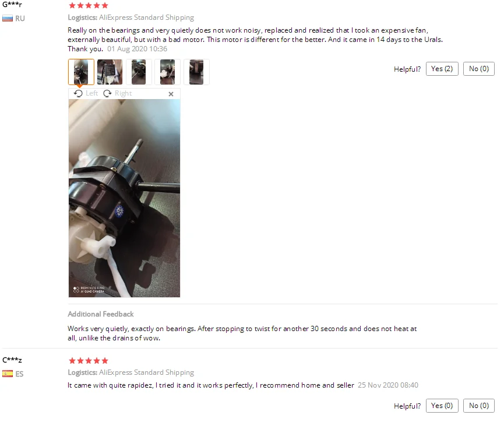Mark G***r's review unhelpful with No (0)
Screen dimensions: 504x422
tap(478, 69)
